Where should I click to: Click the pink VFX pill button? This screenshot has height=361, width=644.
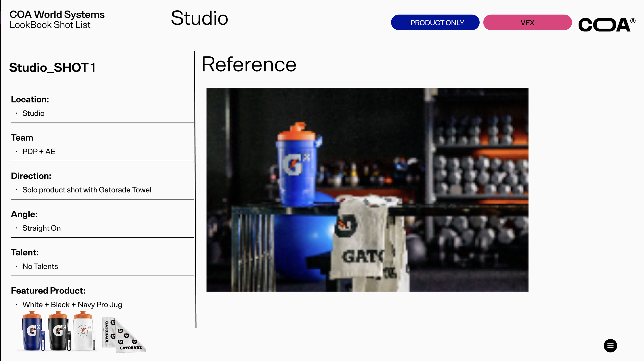click(527, 23)
